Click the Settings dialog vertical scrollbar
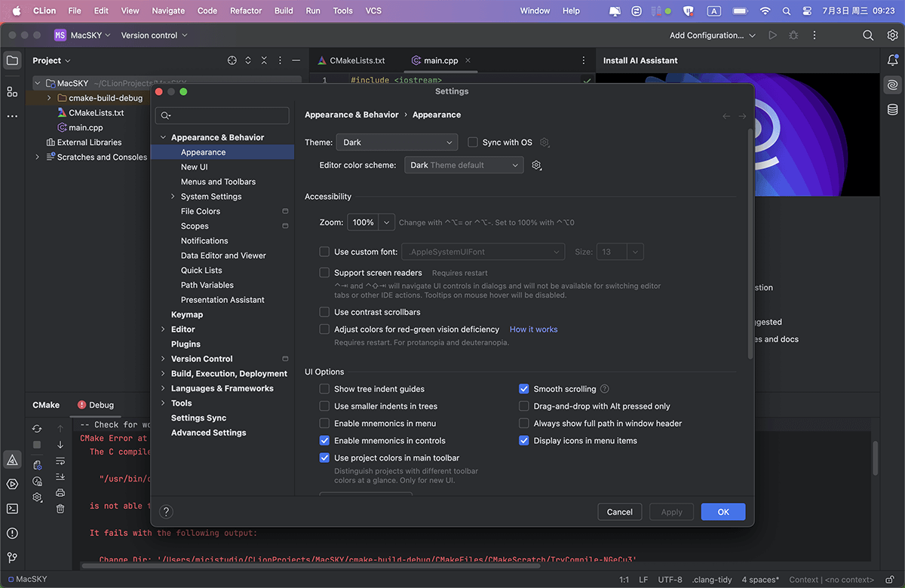 pyautogui.click(x=750, y=243)
